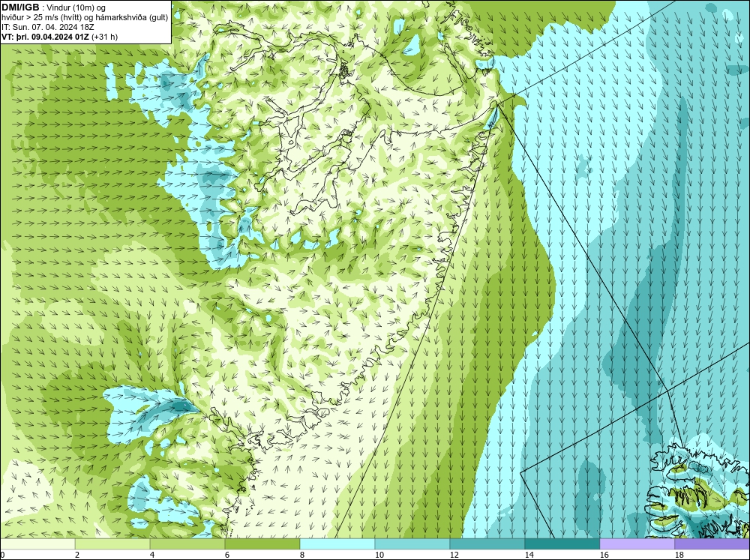Click the 2–4 m/s legend color swatch
Image resolution: width=750 pixels, height=560 pixels.
112,544
